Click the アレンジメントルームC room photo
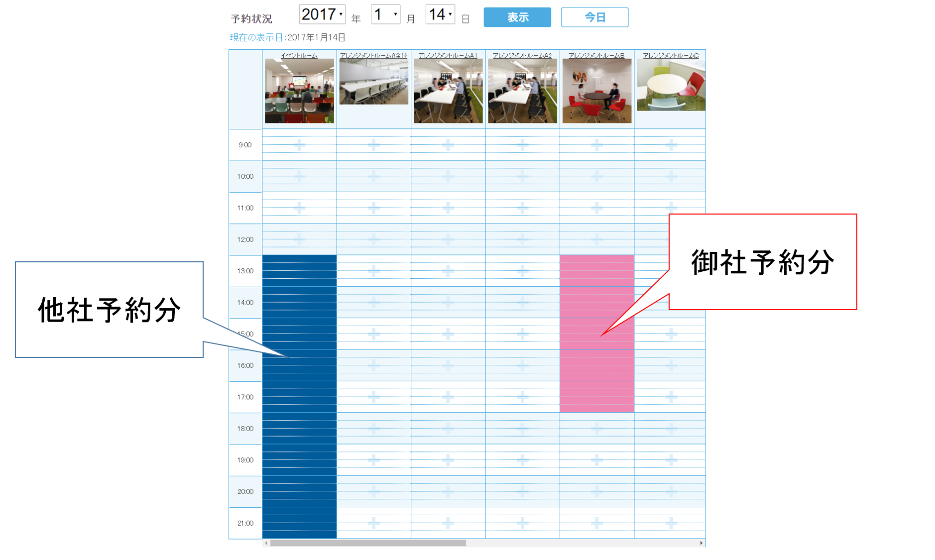 (x=671, y=85)
